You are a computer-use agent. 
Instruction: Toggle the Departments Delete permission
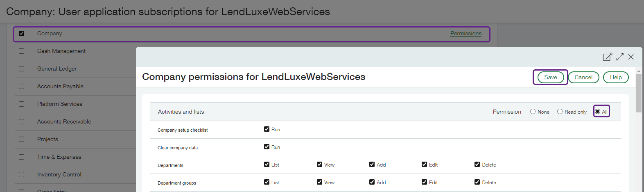[x=477, y=165]
